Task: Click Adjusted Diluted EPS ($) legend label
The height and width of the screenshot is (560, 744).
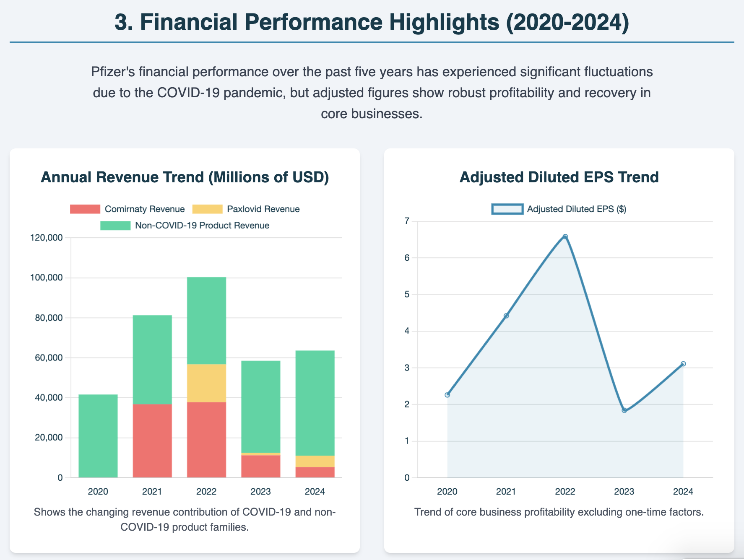Action: click(577, 209)
